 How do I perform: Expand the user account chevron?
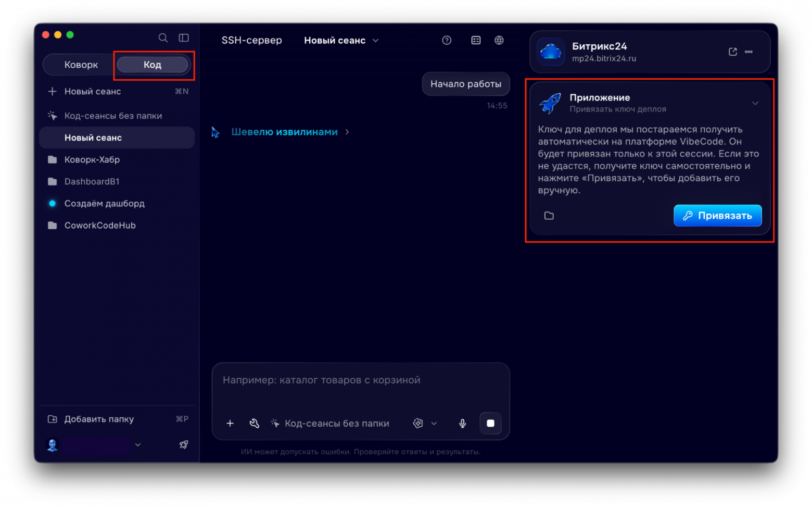click(x=138, y=445)
